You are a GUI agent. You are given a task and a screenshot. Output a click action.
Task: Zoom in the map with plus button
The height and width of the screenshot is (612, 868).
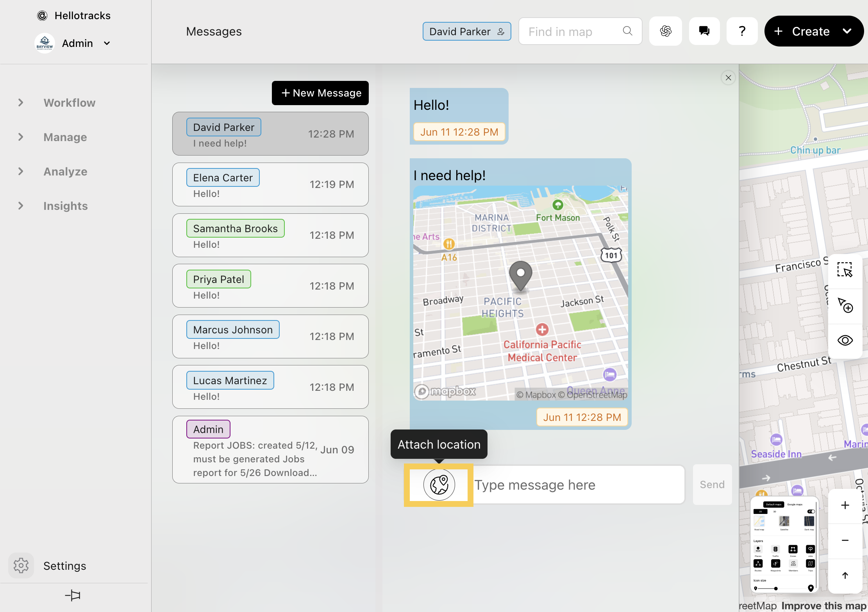coord(845,505)
